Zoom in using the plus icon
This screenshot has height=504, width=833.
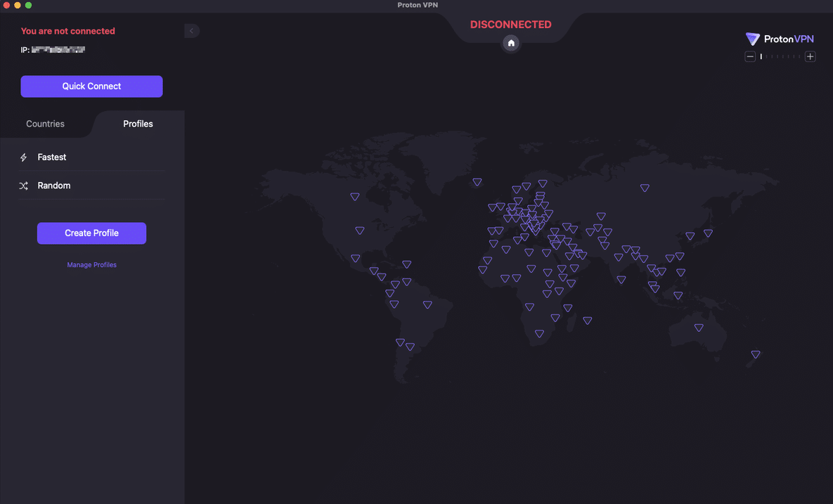point(810,56)
